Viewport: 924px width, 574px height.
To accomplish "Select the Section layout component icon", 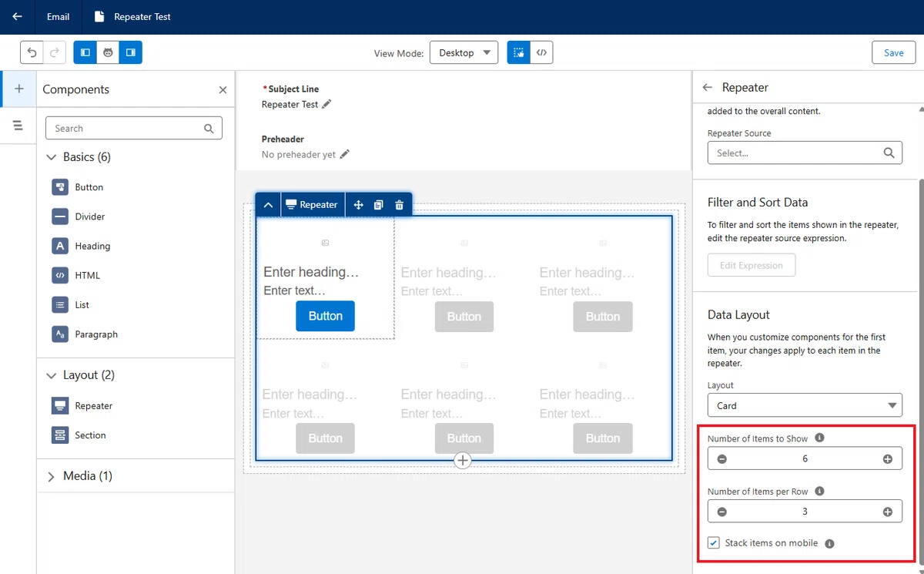I will [60, 435].
